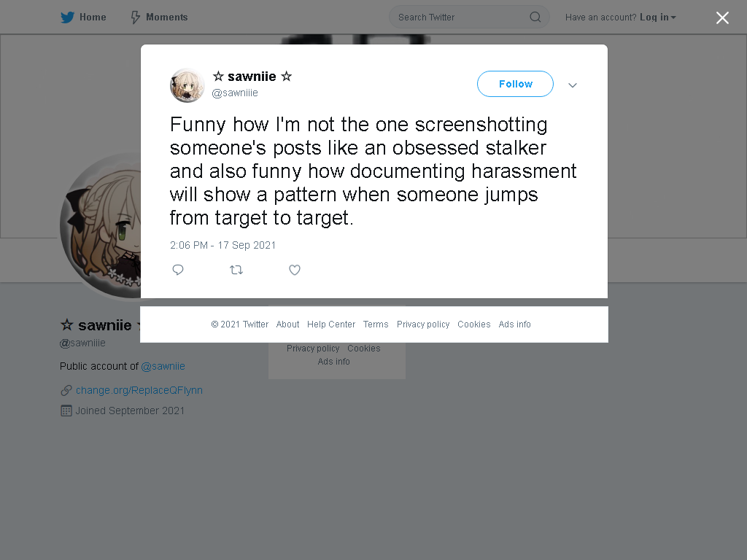Click the search magnifier icon
This screenshot has width=747, height=560.
(x=535, y=17)
